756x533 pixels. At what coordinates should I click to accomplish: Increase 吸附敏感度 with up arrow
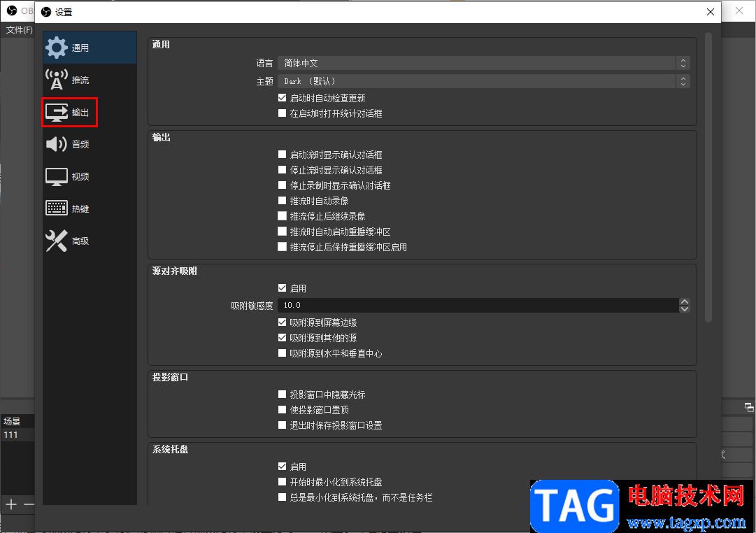click(684, 302)
